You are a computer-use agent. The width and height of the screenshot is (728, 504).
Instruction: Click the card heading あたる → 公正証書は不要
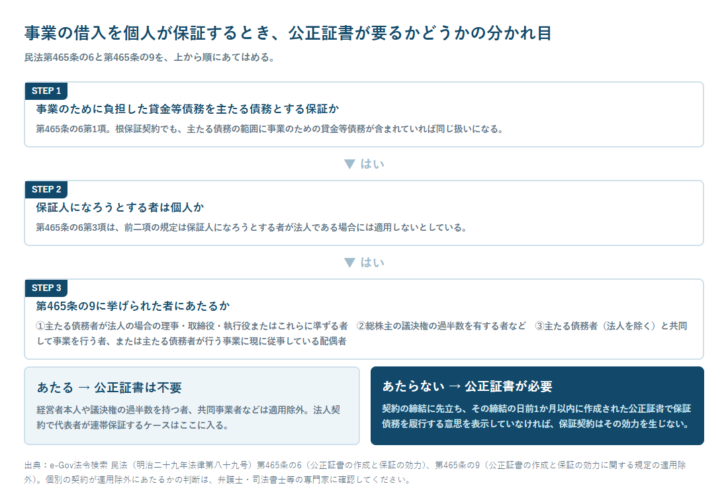[109, 388]
